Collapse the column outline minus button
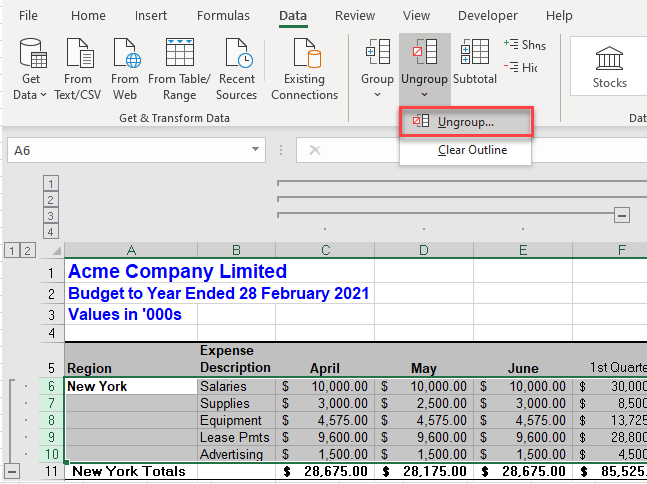 tap(622, 215)
